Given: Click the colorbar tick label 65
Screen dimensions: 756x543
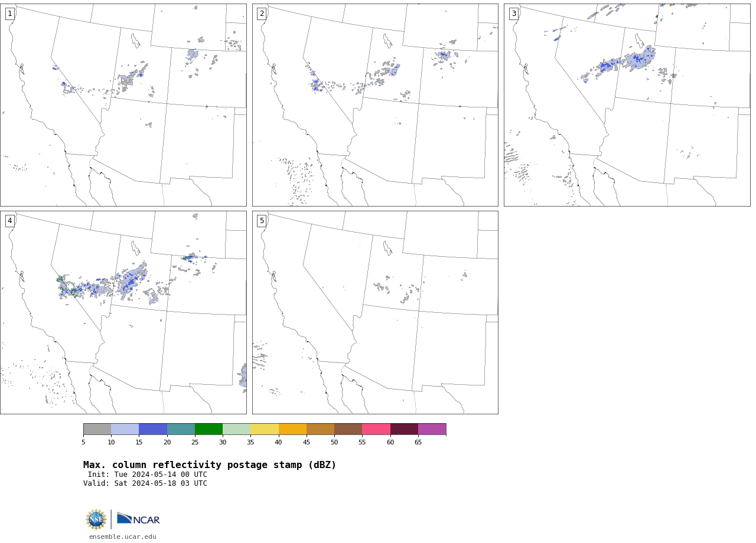Looking at the screenshot, I should [418, 442].
